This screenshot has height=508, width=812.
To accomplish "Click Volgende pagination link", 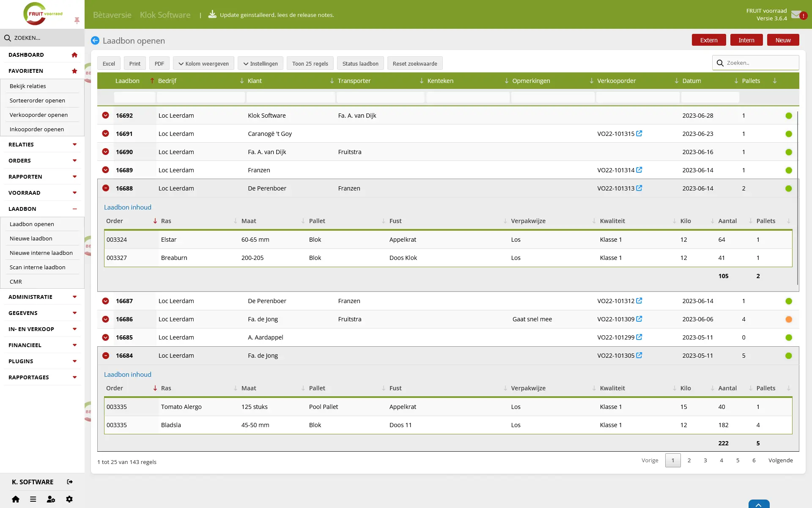I will (x=781, y=460).
